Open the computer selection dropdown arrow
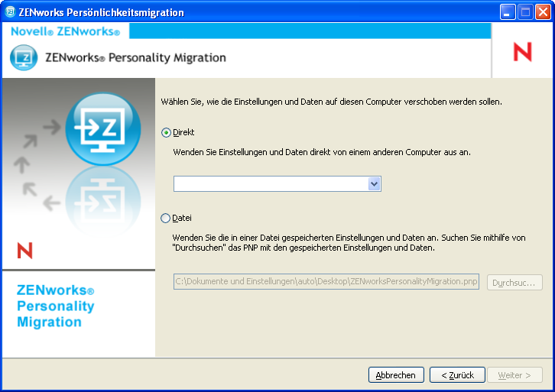The image size is (555, 392). pos(374,184)
